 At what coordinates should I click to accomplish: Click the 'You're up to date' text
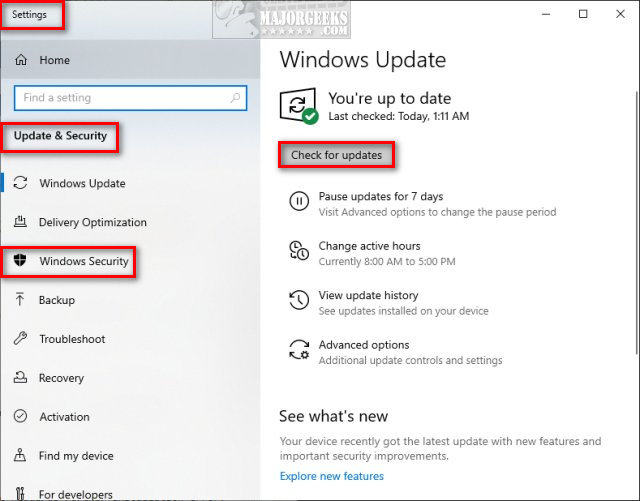click(390, 98)
